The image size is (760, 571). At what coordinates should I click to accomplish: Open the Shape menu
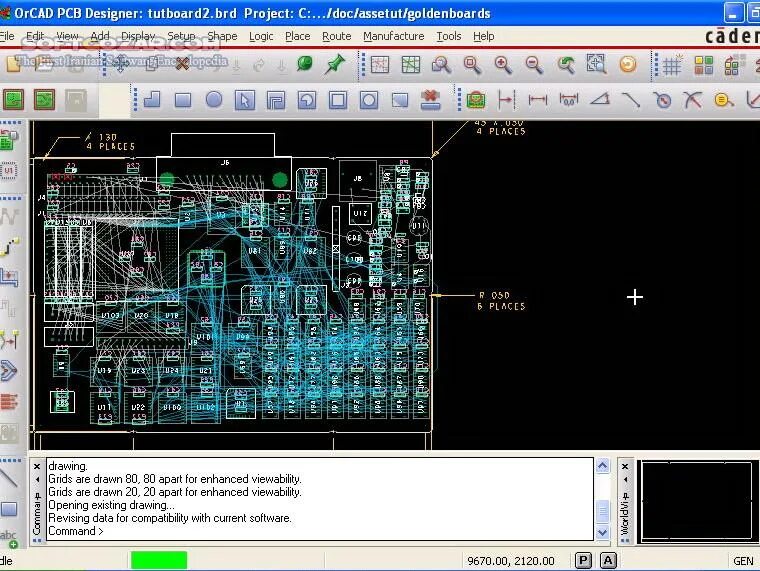tap(222, 36)
